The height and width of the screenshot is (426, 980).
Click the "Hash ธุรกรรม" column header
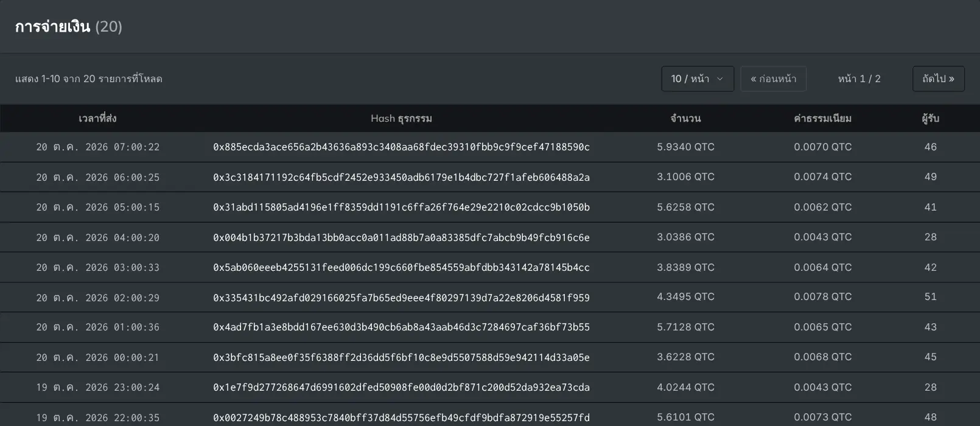tap(401, 119)
